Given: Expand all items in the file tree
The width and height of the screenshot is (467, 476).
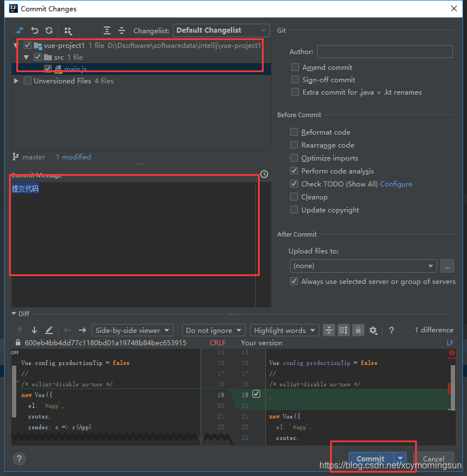Looking at the screenshot, I should [107, 30].
